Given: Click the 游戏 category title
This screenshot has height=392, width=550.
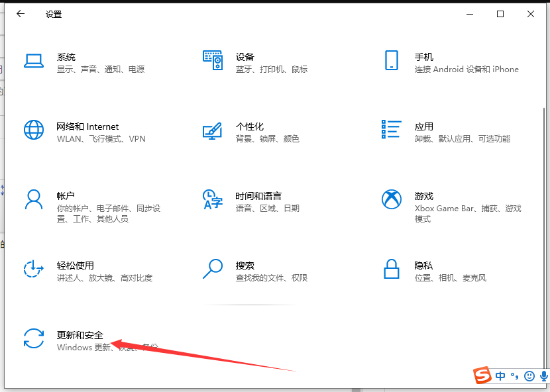Looking at the screenshot, I should 423,196.
